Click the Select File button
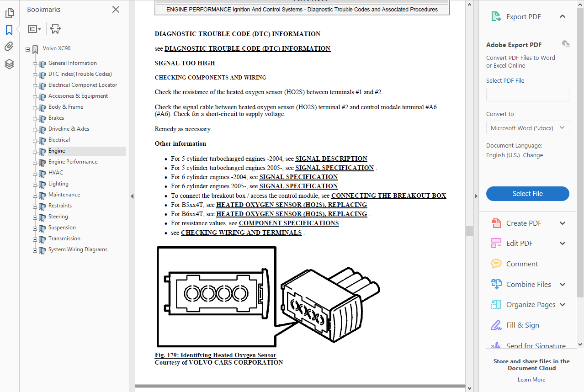 pos(528,194)
